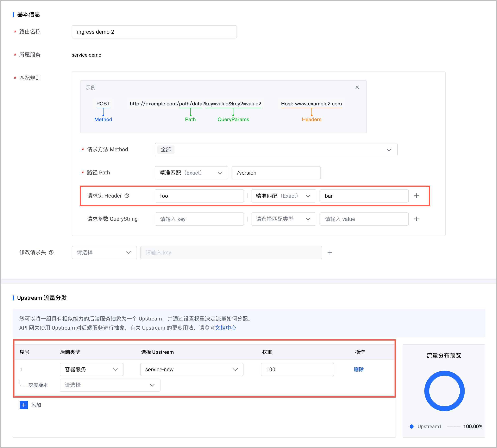Viewport: 497px width, 448px height.
Task: Click the Headers label in example diagram
Action: 312,119
